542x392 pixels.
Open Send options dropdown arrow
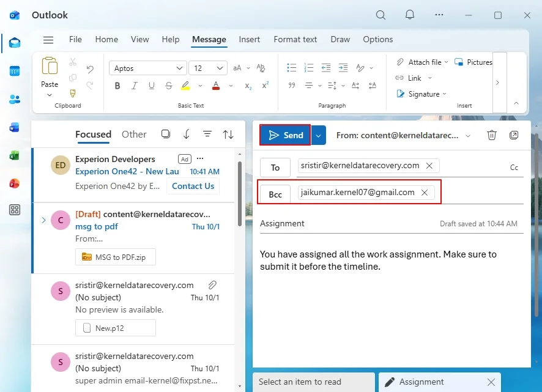318,135
